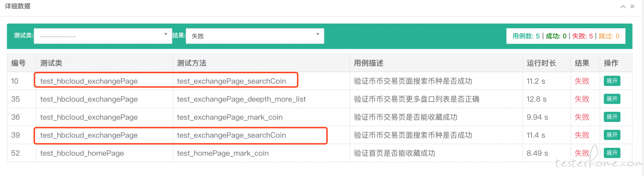
Task: Click the 跳过: 0 counter
Action: [609, 36]
